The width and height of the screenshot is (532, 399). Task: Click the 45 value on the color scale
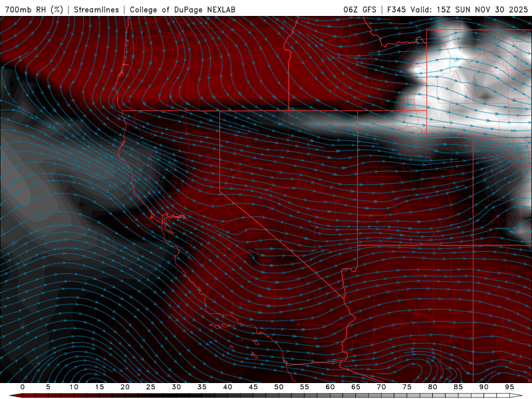(253, 387)
